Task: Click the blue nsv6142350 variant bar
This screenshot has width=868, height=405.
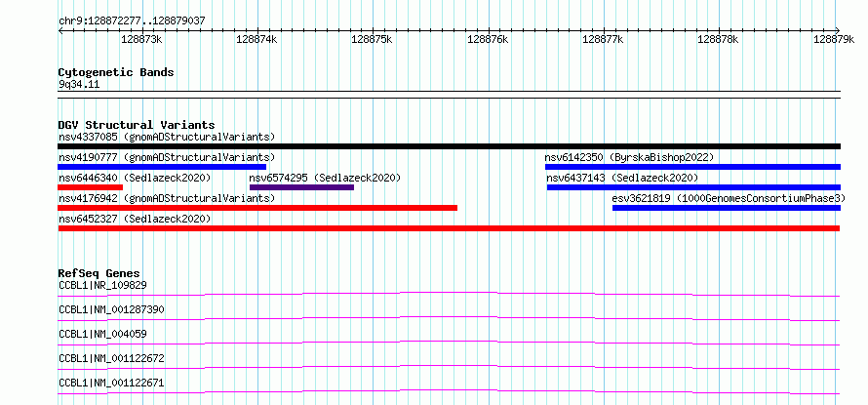Action: [x=692, y=167]
